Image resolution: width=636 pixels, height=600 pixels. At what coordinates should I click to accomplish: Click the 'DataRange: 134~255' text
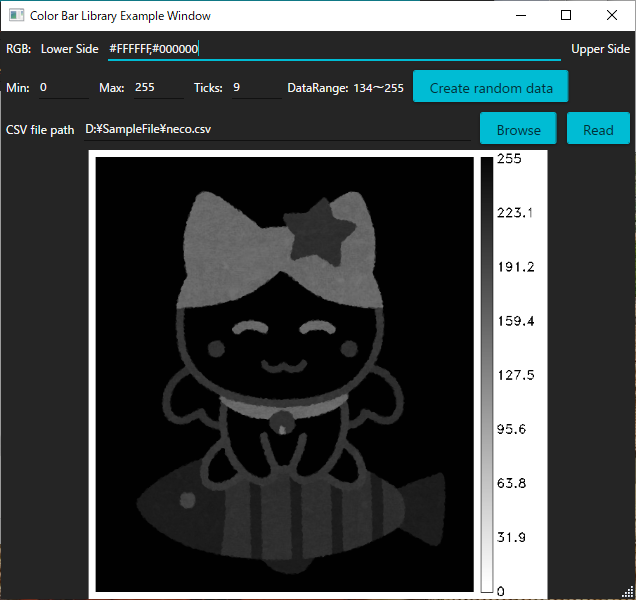(x=345, y=88)
